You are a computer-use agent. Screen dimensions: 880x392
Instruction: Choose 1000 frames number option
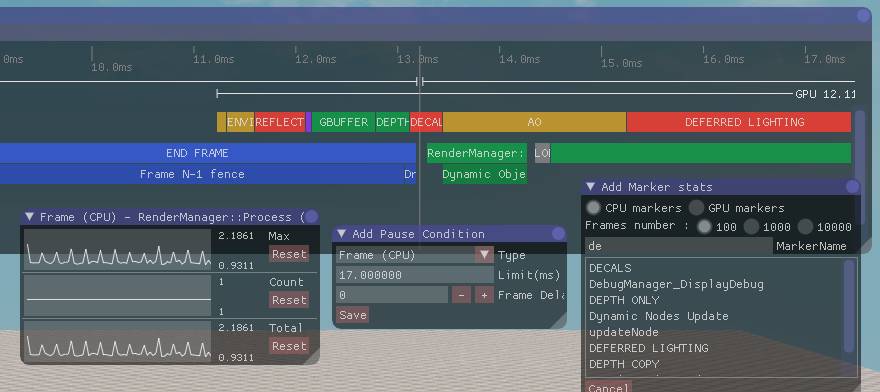tap(751, 227)
